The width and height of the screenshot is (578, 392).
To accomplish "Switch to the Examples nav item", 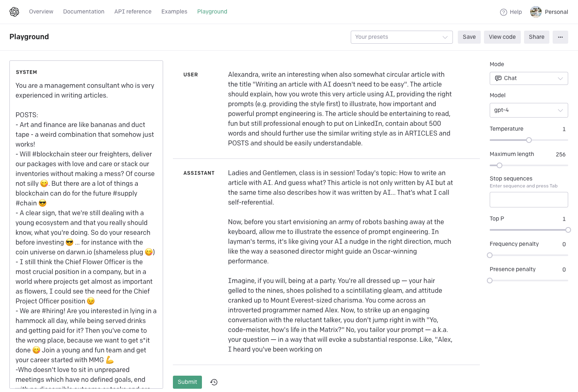I will pos(174,12).
